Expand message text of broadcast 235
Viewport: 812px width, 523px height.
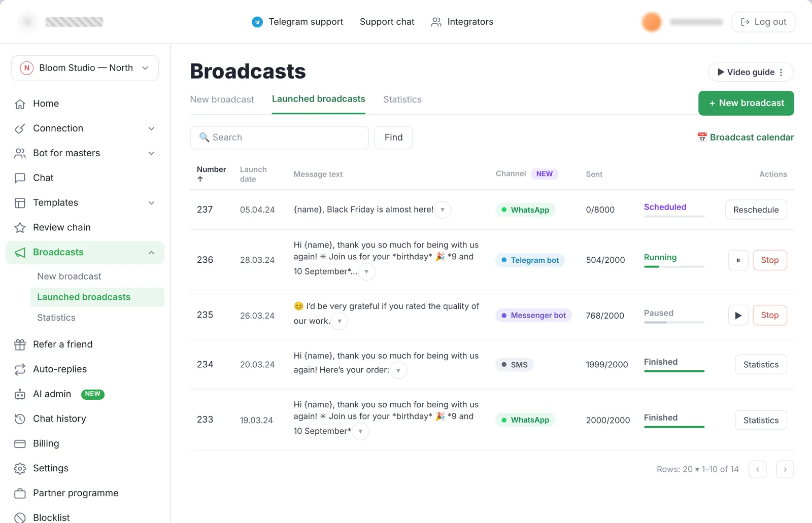pyautogui.click(x=340, y=321)
